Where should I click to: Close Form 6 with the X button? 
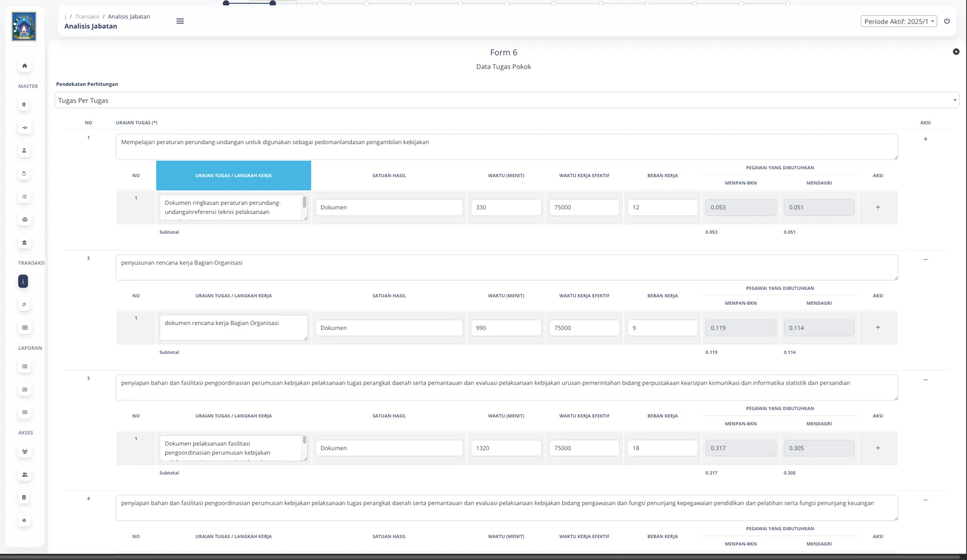click(x=956, y=52)
